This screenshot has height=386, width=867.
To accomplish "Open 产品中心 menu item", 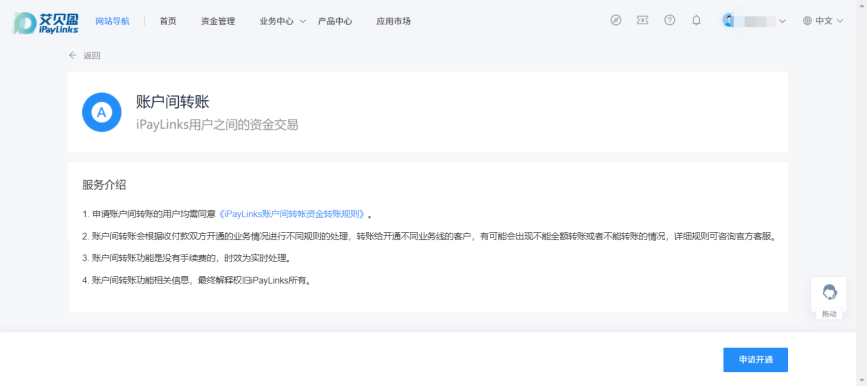I will click(x=335, y=21).
